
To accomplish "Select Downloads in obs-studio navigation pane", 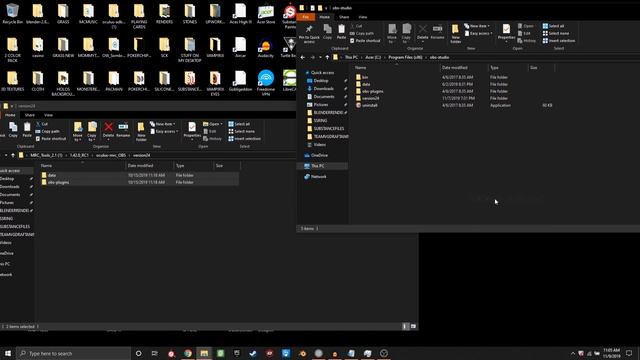I will pos(323,89).
